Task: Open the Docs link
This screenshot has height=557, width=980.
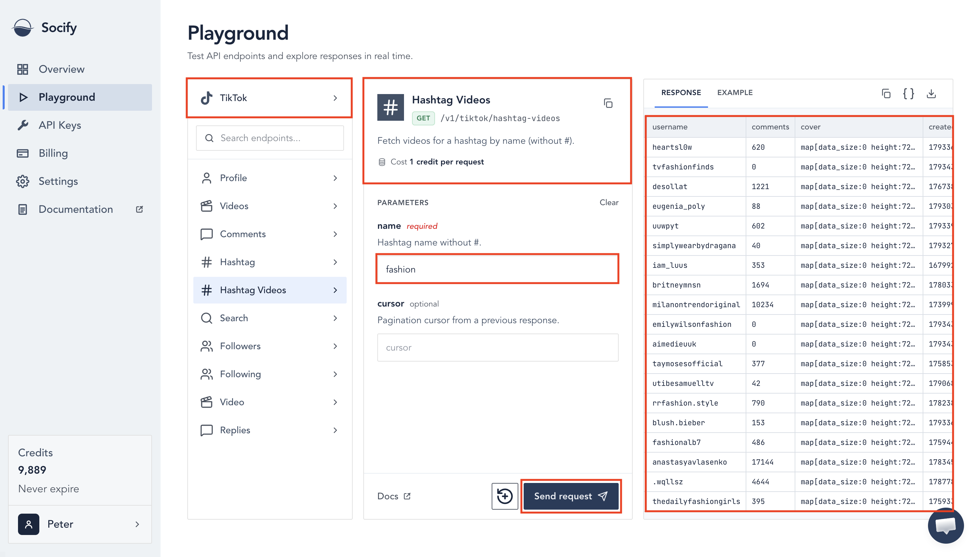Action: (x=394, y=496)
